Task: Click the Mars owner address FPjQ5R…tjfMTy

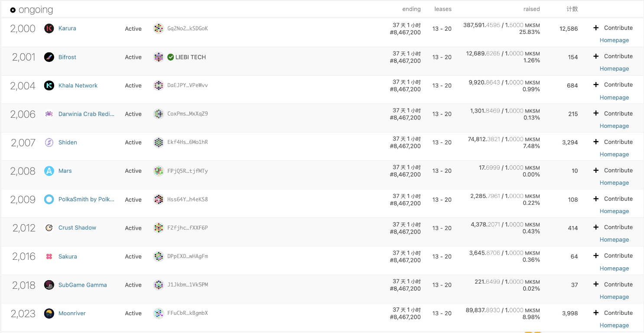Action: 187,171
